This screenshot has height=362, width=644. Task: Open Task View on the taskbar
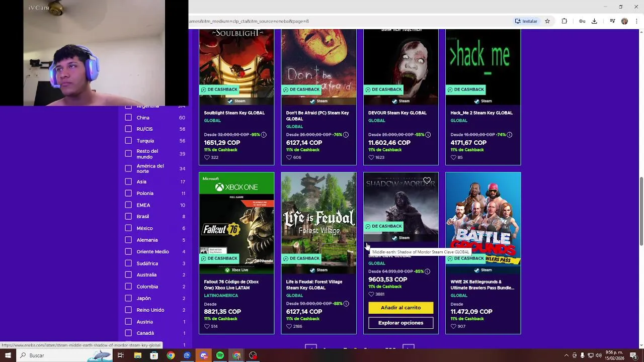click(121, 355)
